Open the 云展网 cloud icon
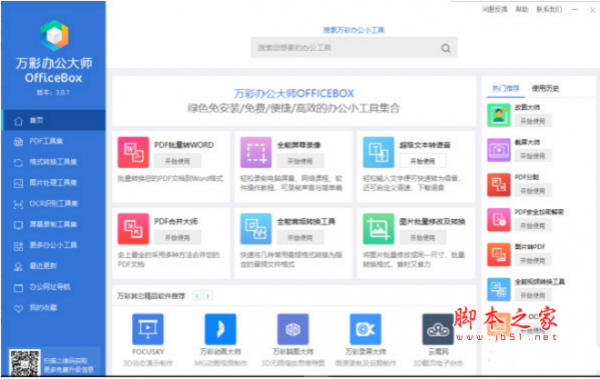 click(x=438, y=329)
